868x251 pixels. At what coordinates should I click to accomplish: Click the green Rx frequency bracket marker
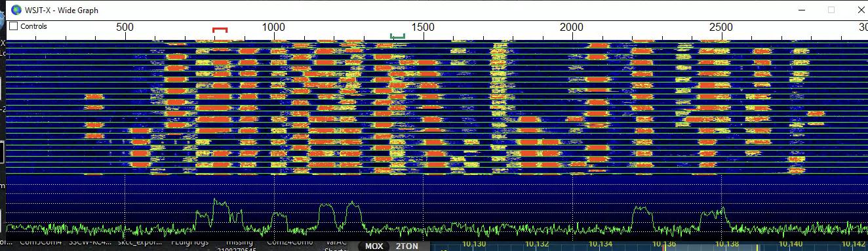(x=397, y=36)
